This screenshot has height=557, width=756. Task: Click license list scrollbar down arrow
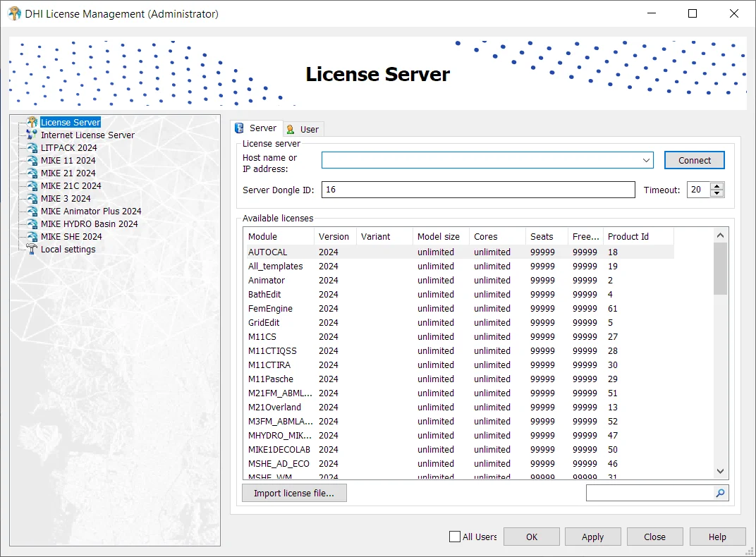pyautogui.click(x=720, y=471)
